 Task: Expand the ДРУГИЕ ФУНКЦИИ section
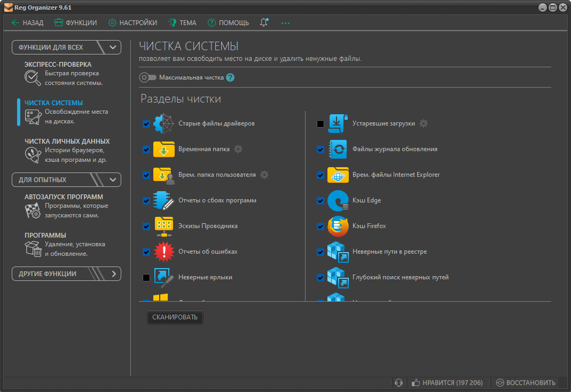click(66, 274)
